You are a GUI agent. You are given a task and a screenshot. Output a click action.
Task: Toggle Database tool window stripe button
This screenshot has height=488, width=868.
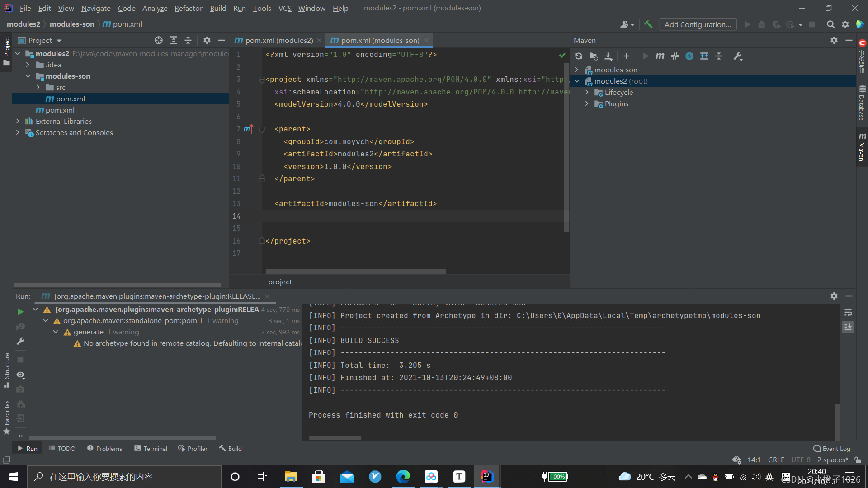coord(862,103)
